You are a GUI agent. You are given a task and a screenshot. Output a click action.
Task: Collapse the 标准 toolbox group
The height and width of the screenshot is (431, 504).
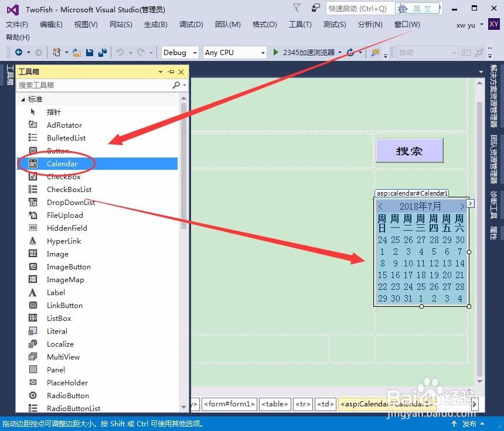coord(23,100)
